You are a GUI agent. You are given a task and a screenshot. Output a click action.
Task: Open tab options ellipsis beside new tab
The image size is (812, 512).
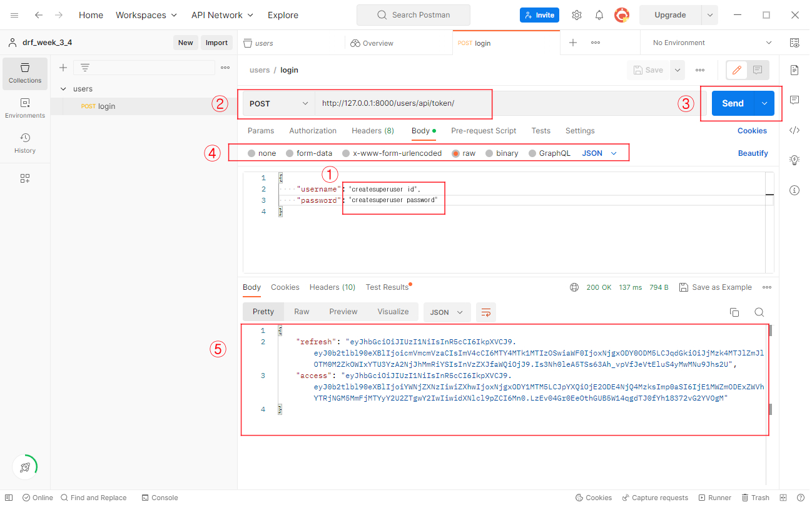click(596, 43)
